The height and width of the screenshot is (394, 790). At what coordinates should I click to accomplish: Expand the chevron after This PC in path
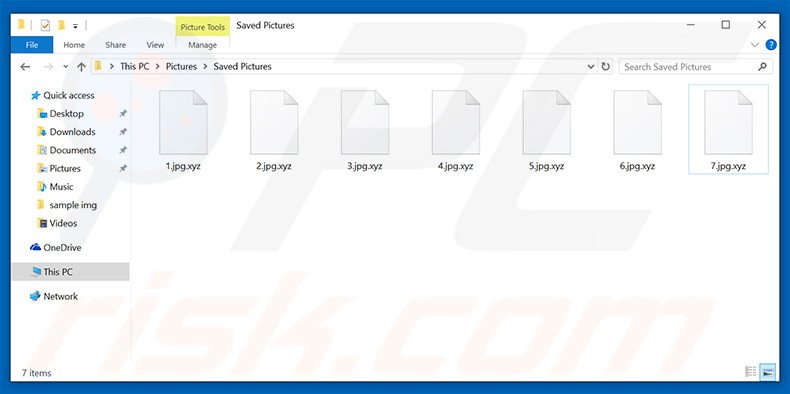tap(158, 67)
